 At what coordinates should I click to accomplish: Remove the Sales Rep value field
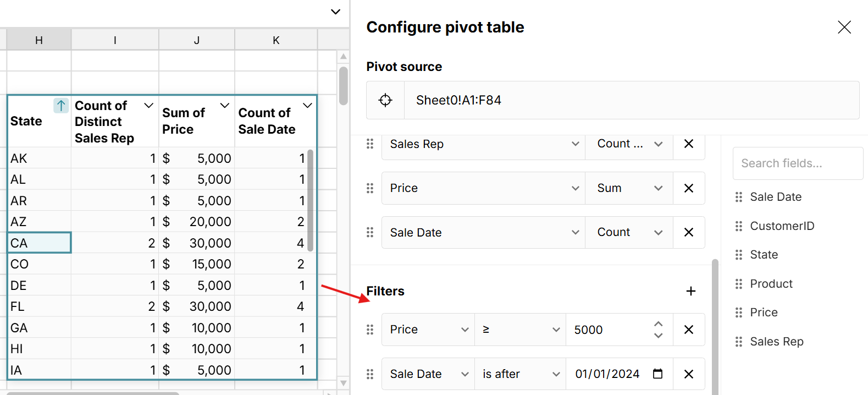(688, 144)
